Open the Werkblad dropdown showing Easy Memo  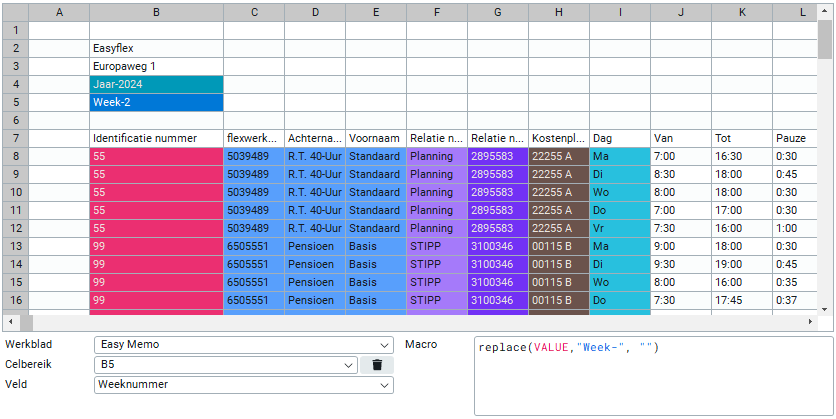point(243,345)
